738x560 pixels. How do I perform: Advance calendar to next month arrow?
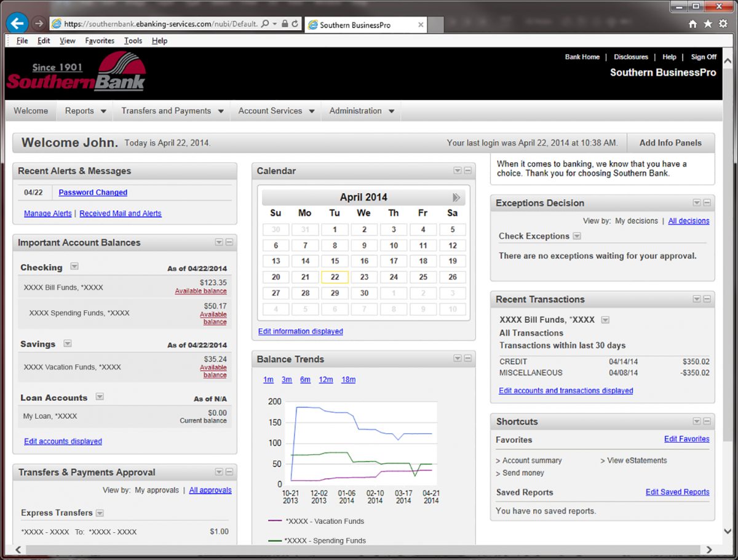tap(456, 197)
